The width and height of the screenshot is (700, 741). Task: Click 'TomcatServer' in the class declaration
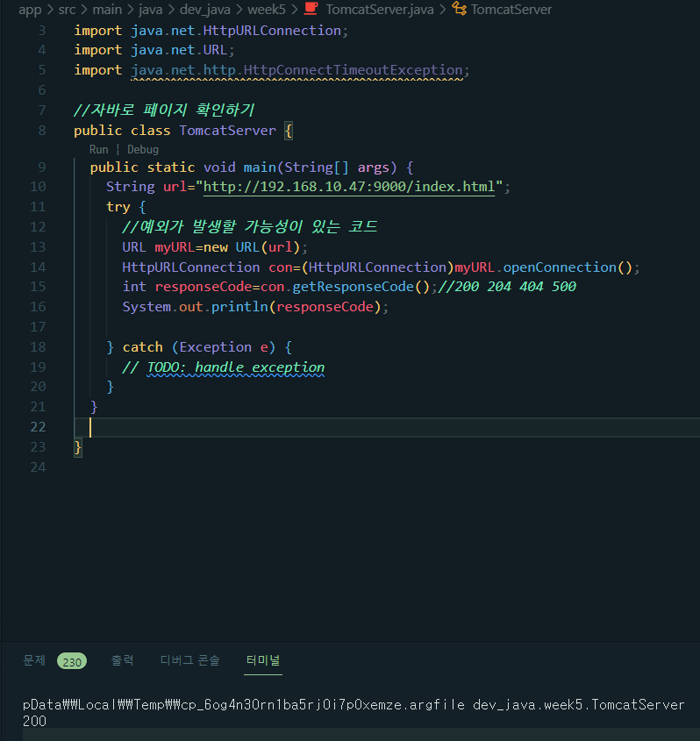pyautogui.click(x=227, y=131)
